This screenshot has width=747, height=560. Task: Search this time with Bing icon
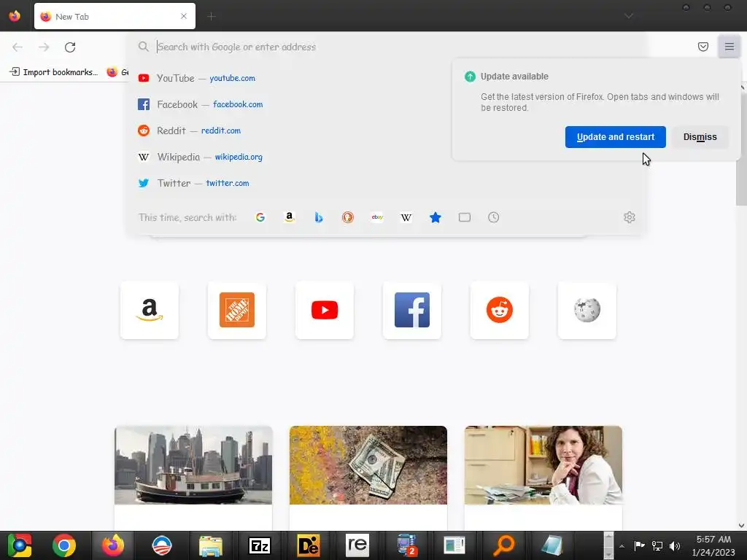coord(319,217)
